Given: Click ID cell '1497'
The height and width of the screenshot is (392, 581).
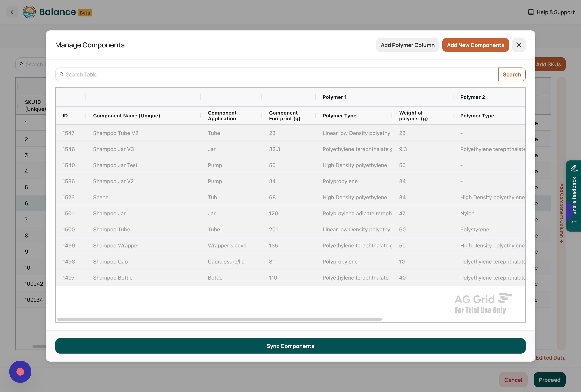Looking at the screenshot, I should click(x=68, y=278).
